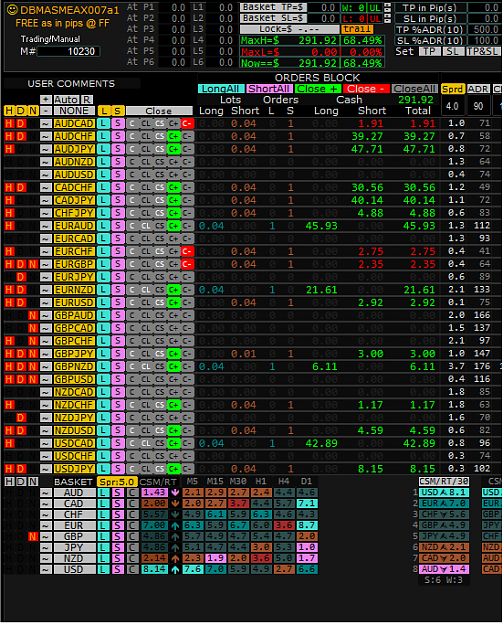Click the pink S on the EURCAD row
This screenshot has width=503, height=625.
point(118,239)
